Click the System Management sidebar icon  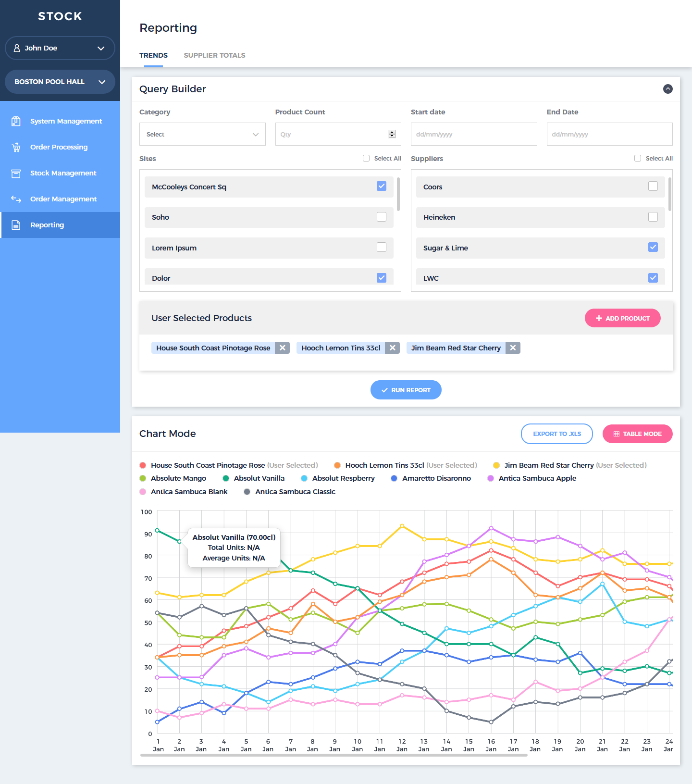point(16,121)
